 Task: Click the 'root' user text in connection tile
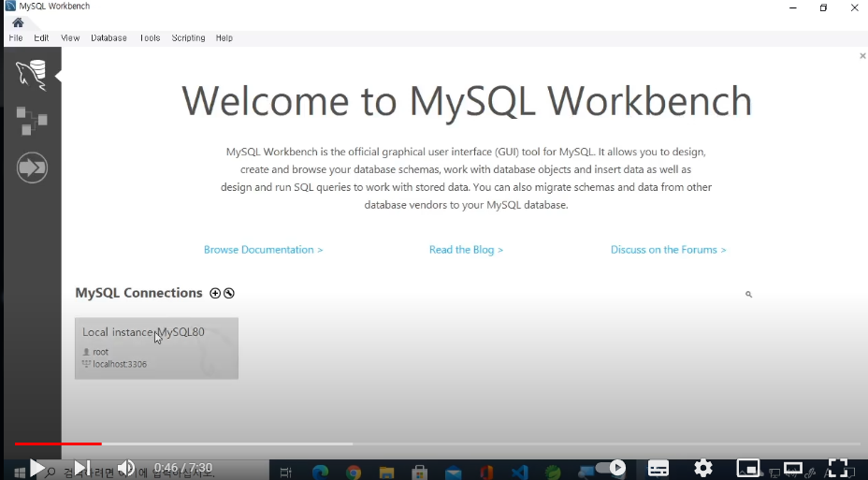(x=101, y=352)
